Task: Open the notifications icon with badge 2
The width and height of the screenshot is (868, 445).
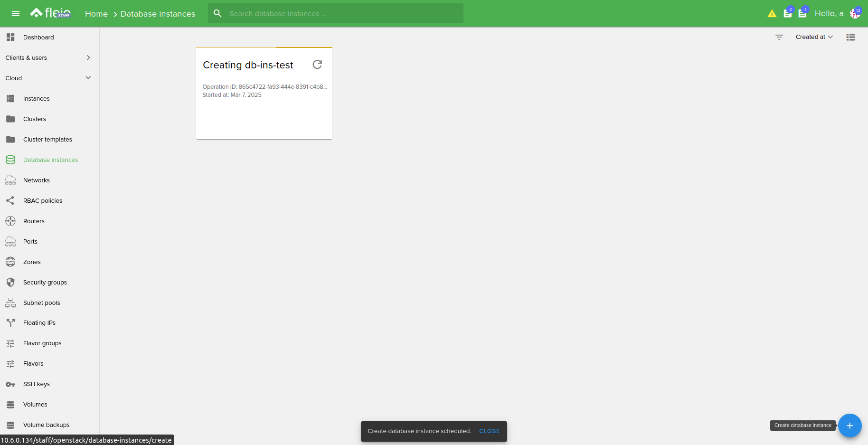Action: tap(787, 14)
